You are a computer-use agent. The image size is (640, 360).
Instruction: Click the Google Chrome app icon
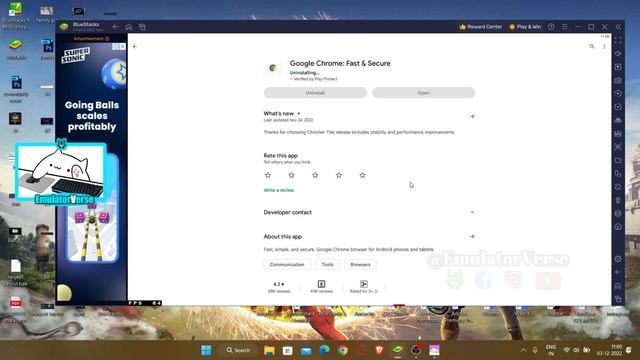tap(272, 68)
